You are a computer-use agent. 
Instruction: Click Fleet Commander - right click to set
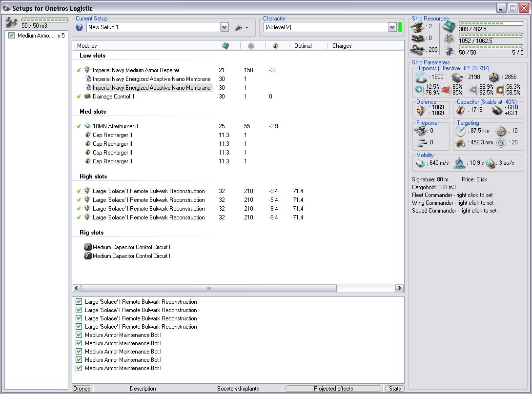pos(452,195)
